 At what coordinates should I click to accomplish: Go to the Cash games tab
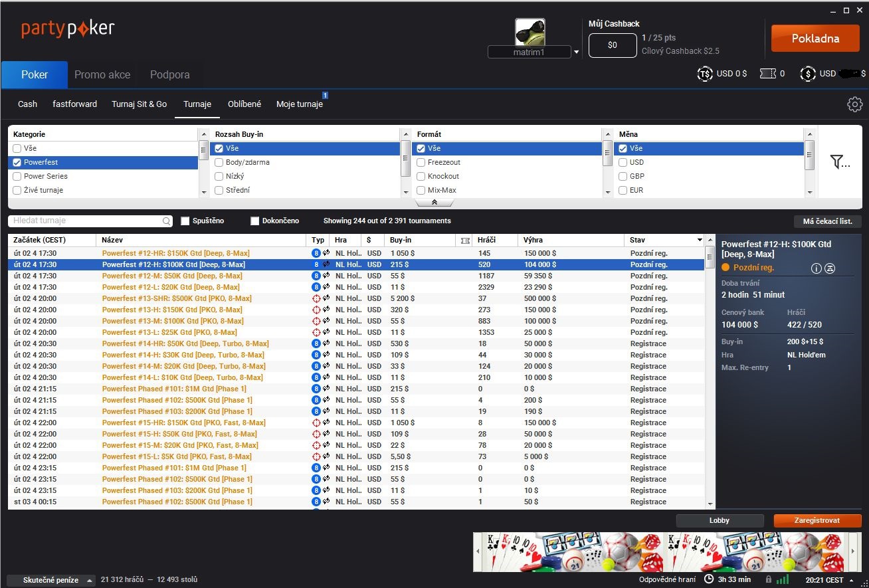(x=28, y=104)
